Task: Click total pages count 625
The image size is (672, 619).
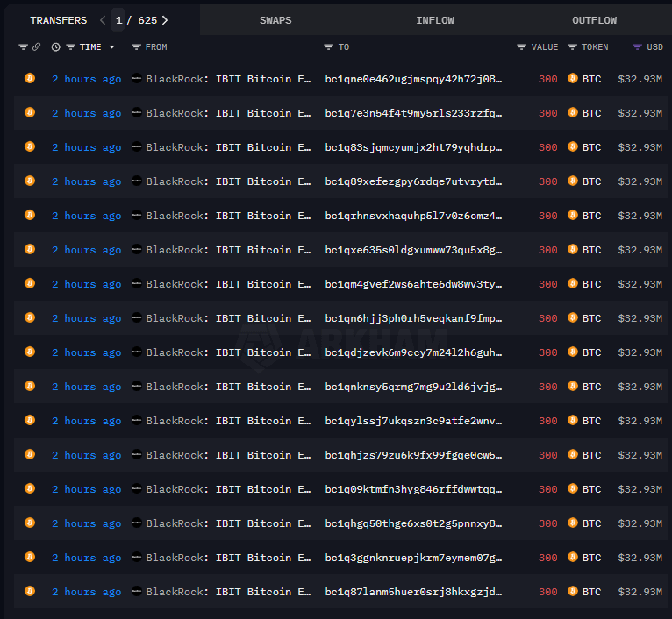Action: click(147, 20)
